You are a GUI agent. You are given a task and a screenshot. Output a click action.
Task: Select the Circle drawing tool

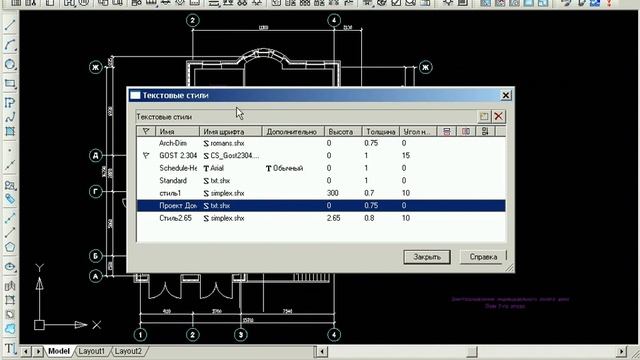click(x=10, y=64)
